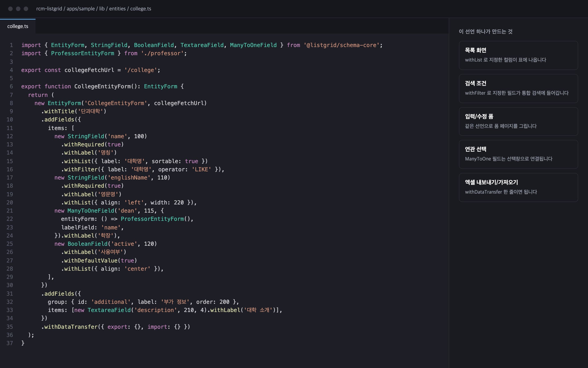Click line number 12 in the gutter

(10, 136)
